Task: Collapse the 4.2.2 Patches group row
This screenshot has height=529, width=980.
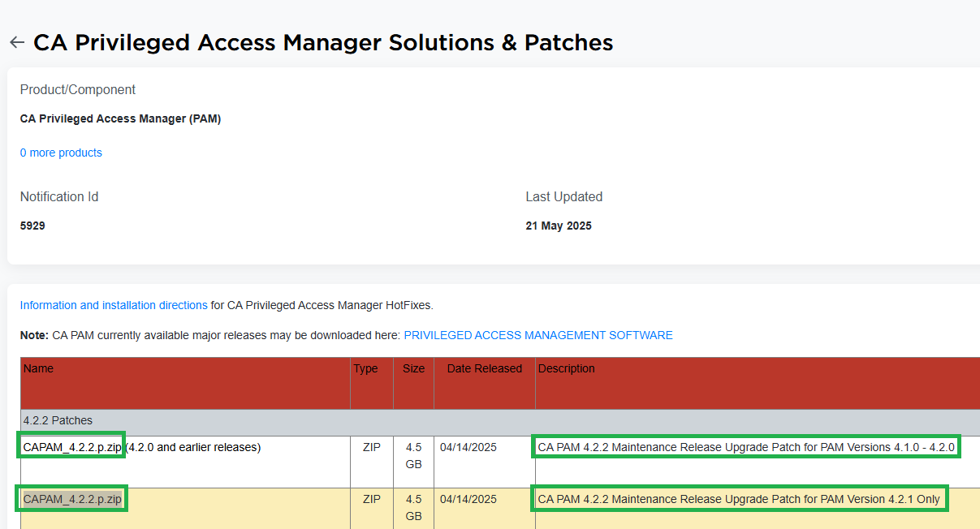Action: (x=58, y=420)
